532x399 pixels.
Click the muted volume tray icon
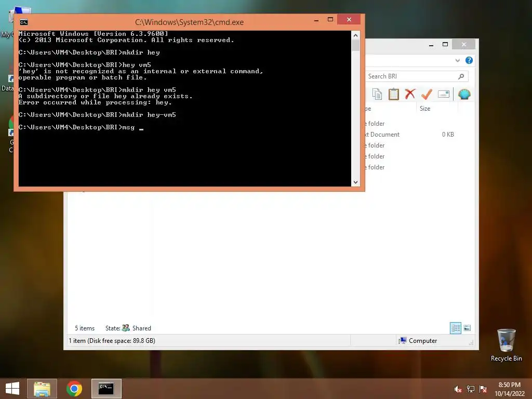pyautogui.click(x=458, y=389)
